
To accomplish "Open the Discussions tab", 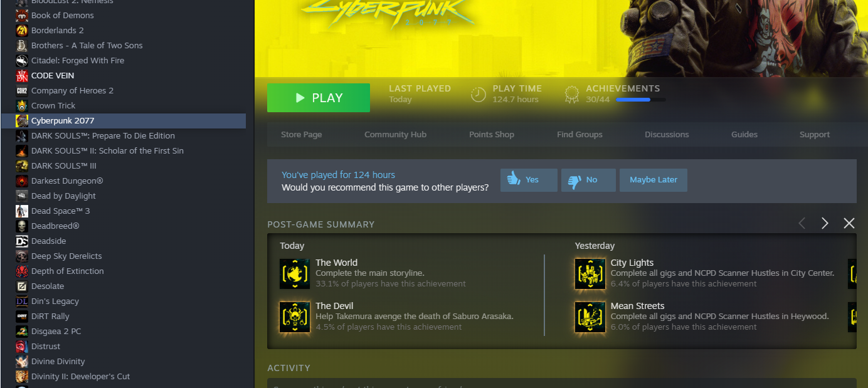I will point(667,135).
